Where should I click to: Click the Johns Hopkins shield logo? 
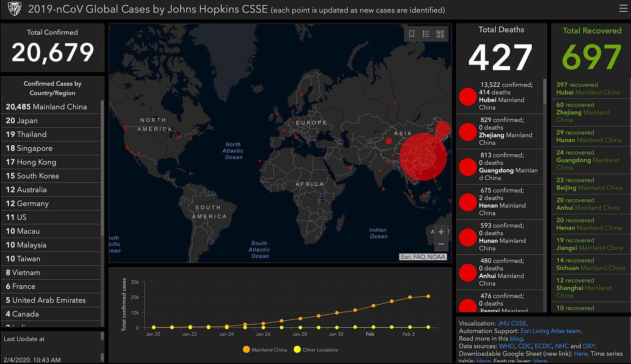click(14, 9)
